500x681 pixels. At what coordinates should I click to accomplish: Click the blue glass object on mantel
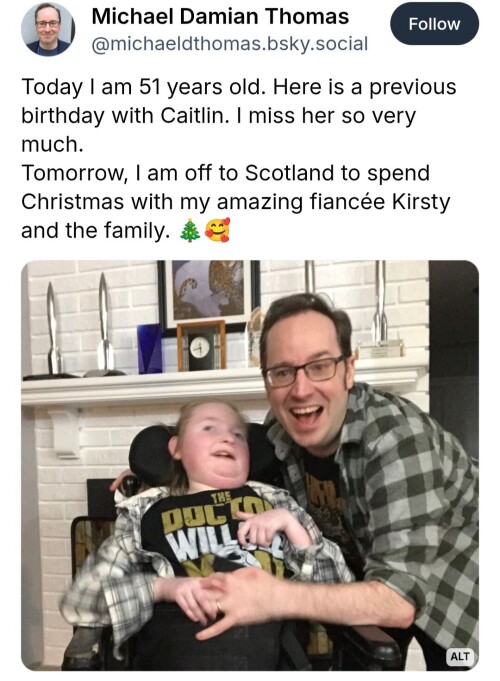click(x=150, y=349)
